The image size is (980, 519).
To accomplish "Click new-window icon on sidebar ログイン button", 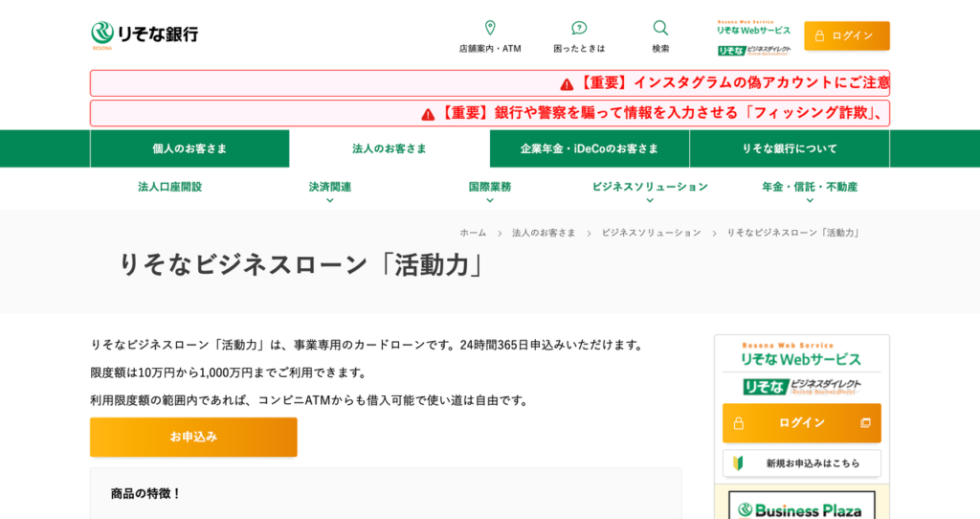I will (x=865, y=423).
